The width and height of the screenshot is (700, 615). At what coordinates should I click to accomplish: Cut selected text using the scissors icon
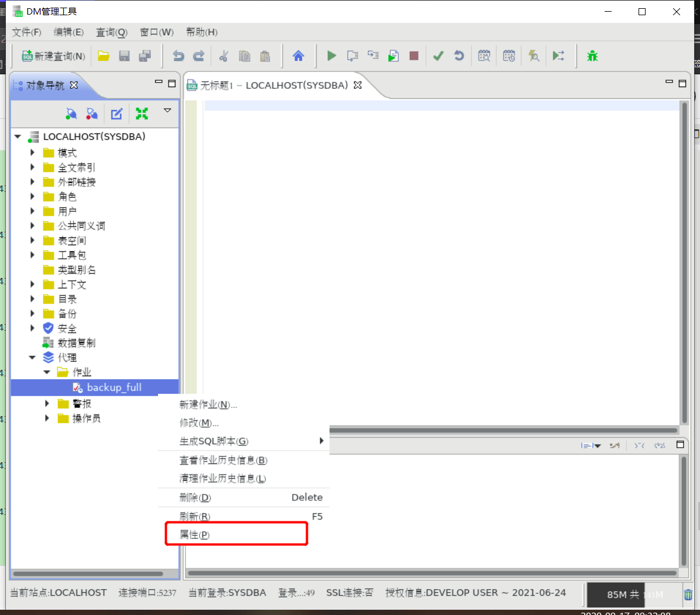coord(224,56)
